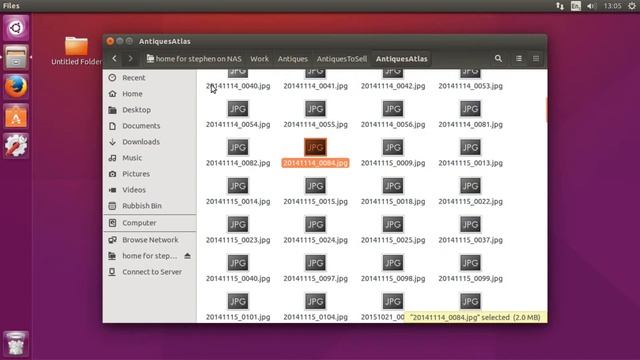Click the 20141114_0040.jpg file name
The height and width of the screenshot is (360, 640).
[x=238, y=86]
